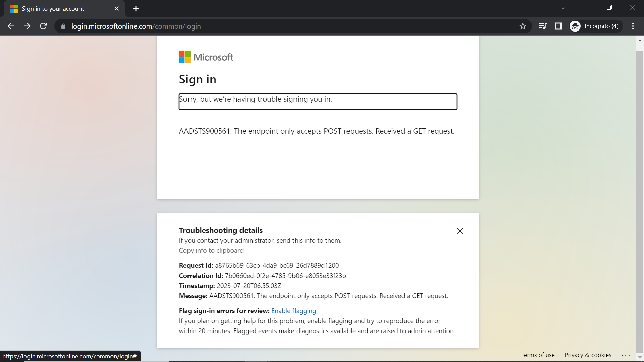This screenshot has width=644, height=362.
Task: Dismiss the Troubleshooting details panel
Action: pyautogui.click(x=460, y=231)
